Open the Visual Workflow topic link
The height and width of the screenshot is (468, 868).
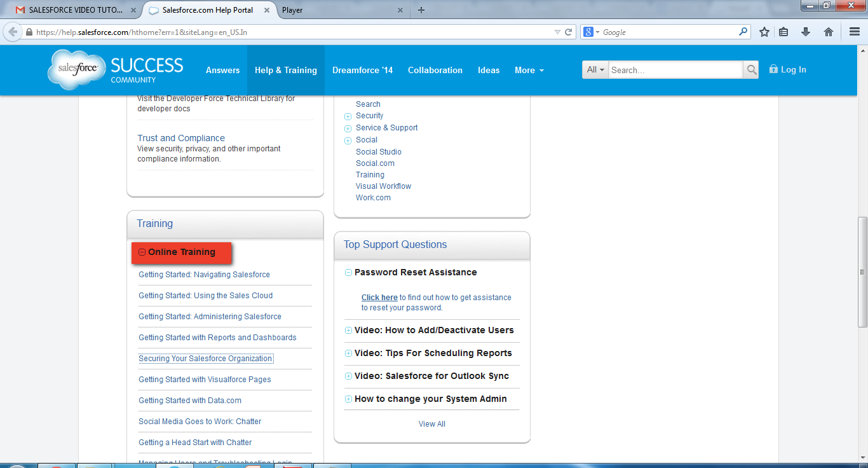tap(383, 186)
